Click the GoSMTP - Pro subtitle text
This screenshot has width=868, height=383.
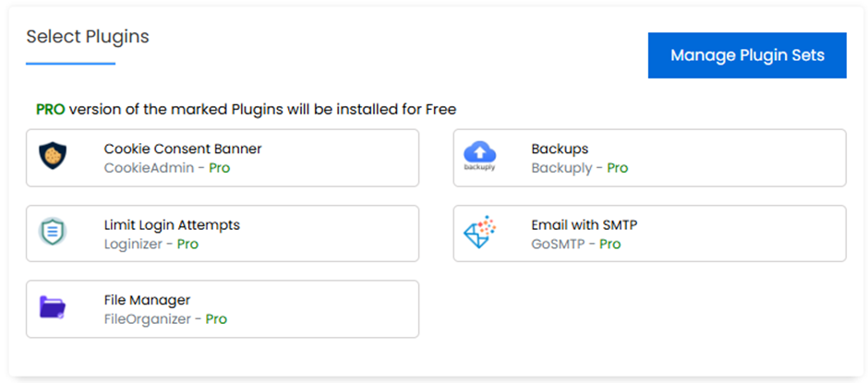pyautogui.click(x=576, y=244)
